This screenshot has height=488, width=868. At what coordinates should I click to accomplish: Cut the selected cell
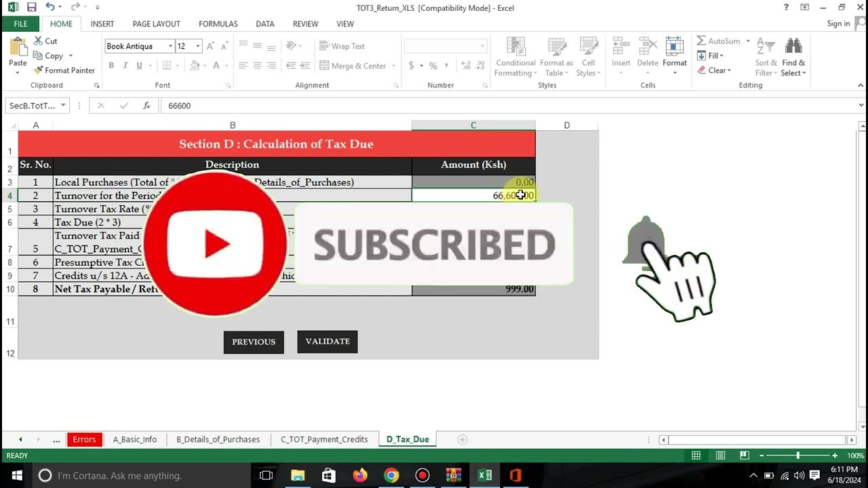45,41
